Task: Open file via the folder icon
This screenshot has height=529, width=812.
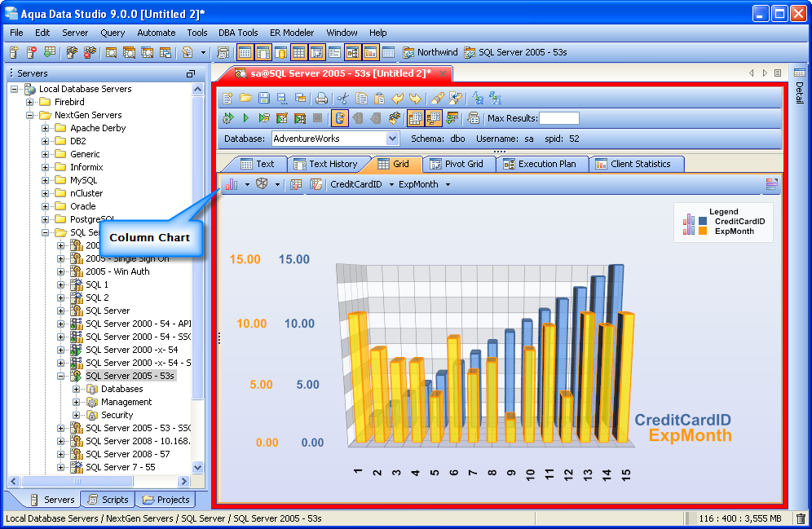Action: click(x=245, y=98)
